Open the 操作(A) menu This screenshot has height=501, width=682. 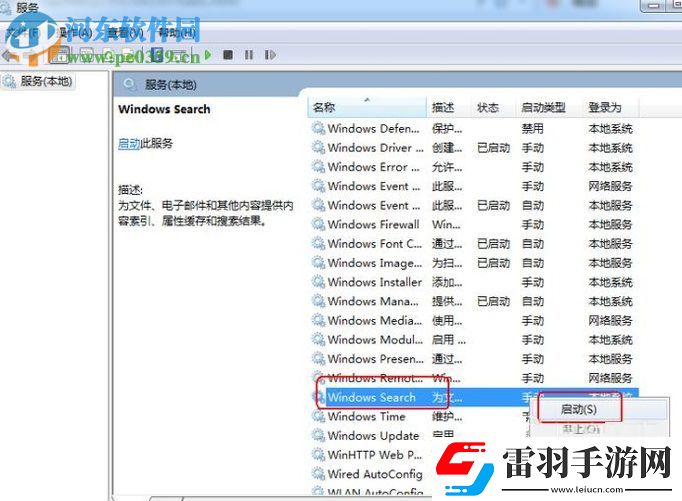pyautogui.click(x=75, y=32)
